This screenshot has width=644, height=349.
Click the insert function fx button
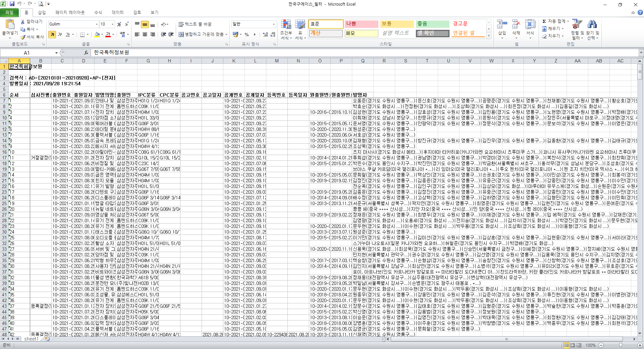(x=86, y=53)
